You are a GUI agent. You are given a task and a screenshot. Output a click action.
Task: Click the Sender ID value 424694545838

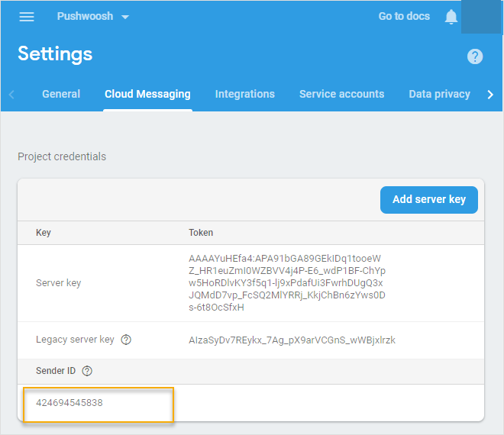pos(69,402)
